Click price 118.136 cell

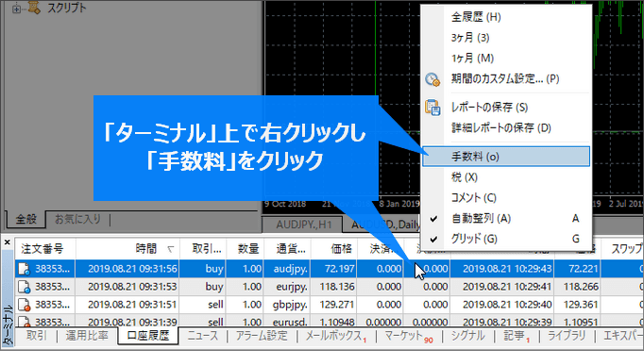337,287
